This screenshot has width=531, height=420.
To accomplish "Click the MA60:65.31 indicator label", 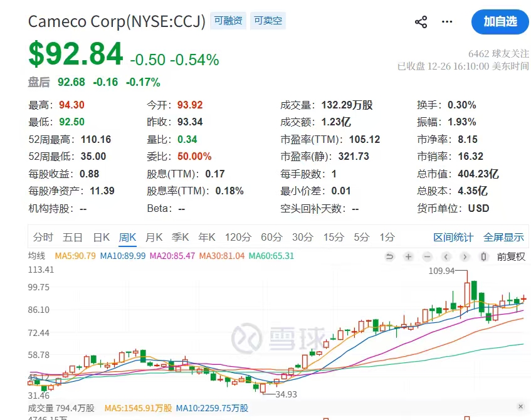I will (271, 256).
